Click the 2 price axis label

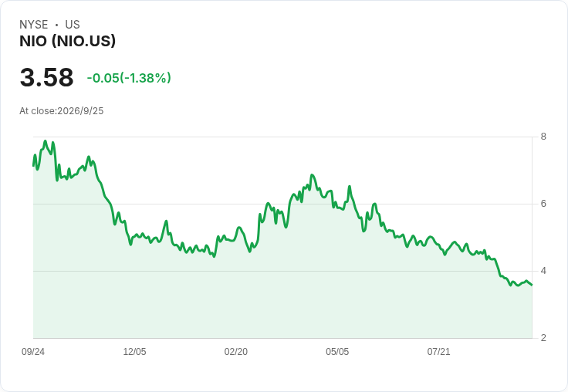[543, 338]
